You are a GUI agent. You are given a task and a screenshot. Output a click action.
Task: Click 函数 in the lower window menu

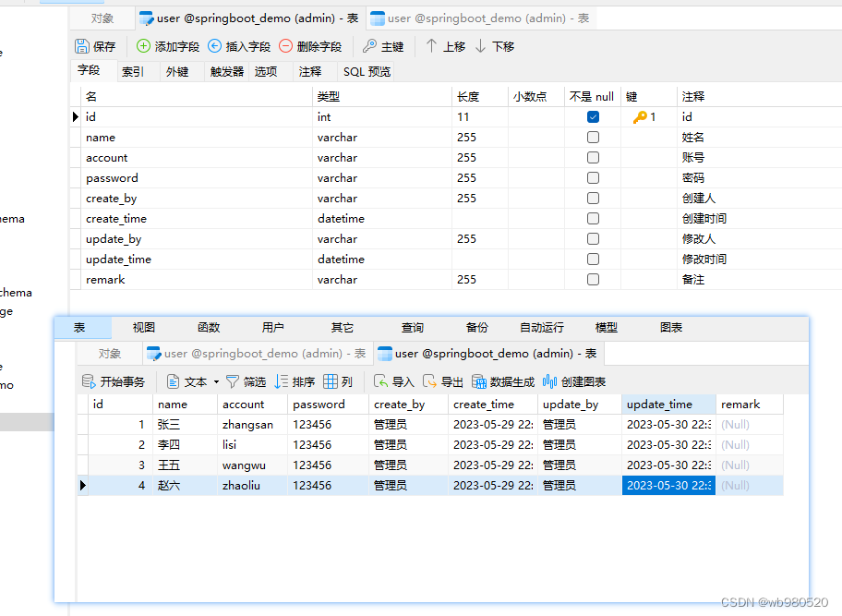click(x=209, y=328)
